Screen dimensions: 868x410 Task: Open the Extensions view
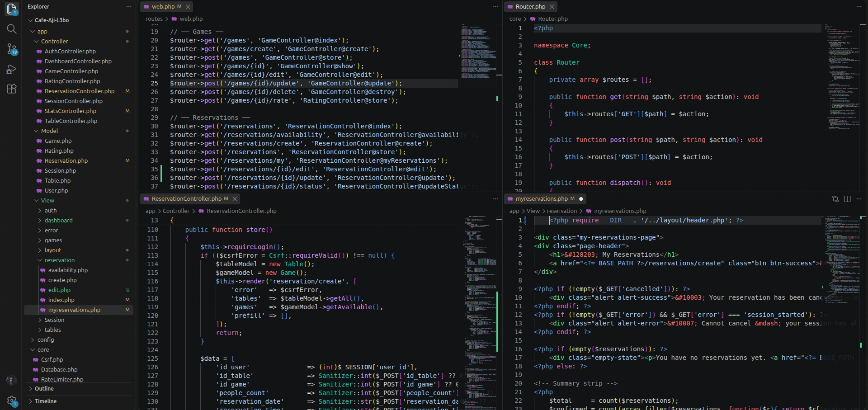coord(12,89)
